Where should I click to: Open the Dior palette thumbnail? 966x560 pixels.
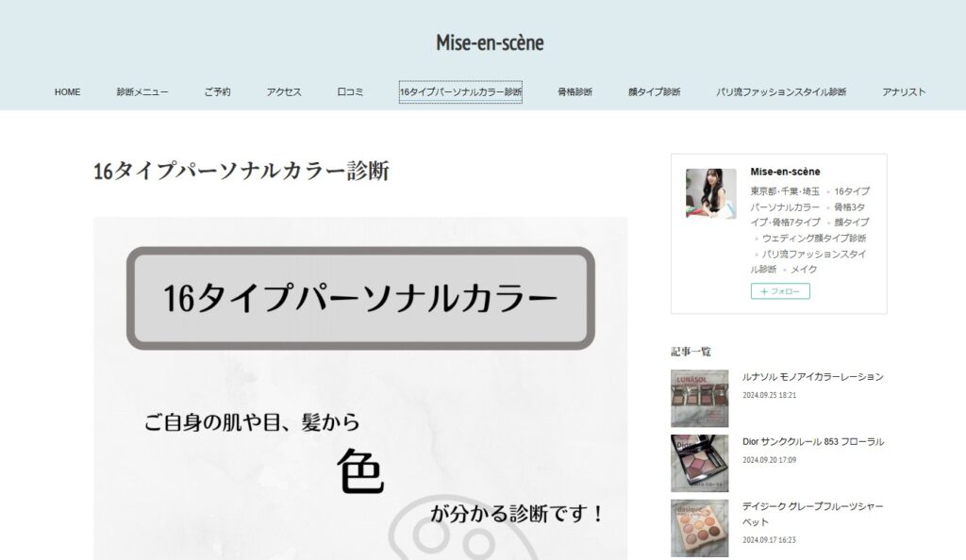coord(699,464)
